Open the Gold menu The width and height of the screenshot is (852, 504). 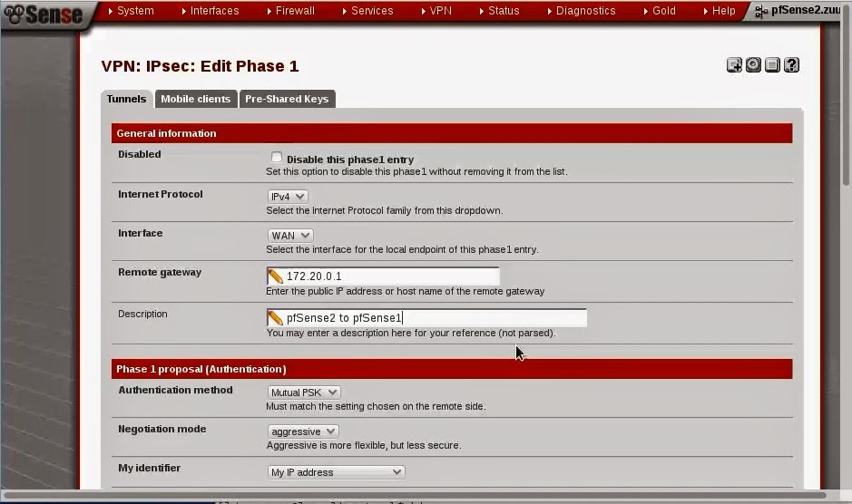click(660, 11)
